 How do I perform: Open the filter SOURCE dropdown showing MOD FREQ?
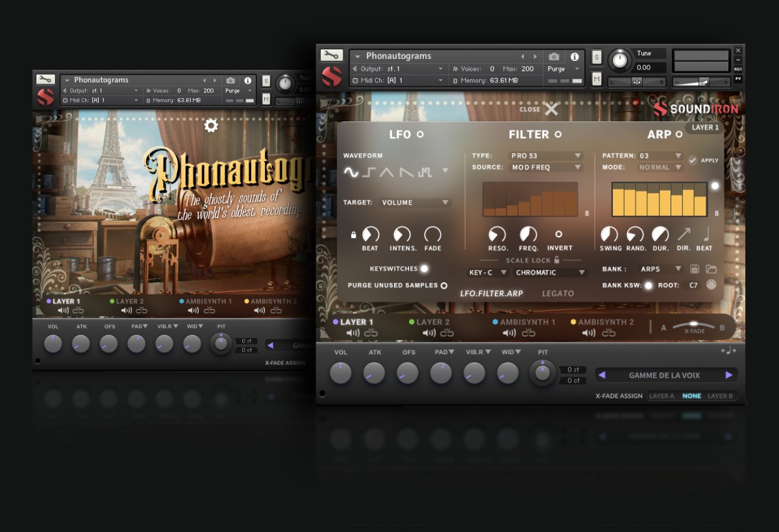pos(545,167)
